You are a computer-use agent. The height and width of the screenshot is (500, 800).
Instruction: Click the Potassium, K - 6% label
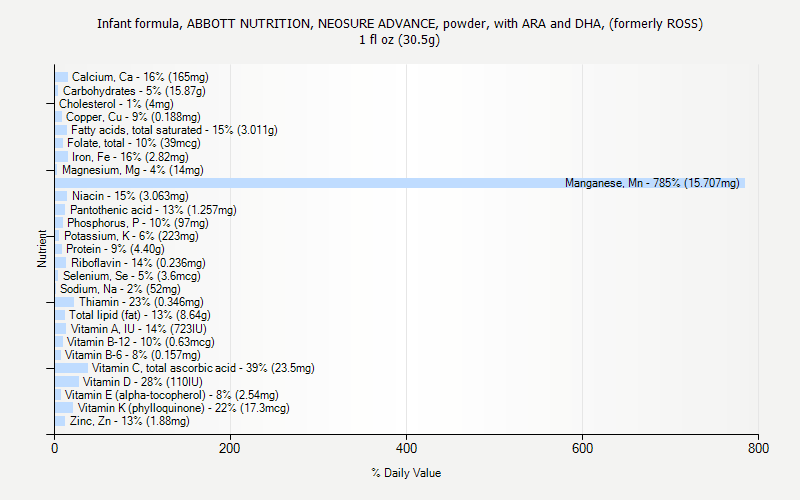coord(131,236)
